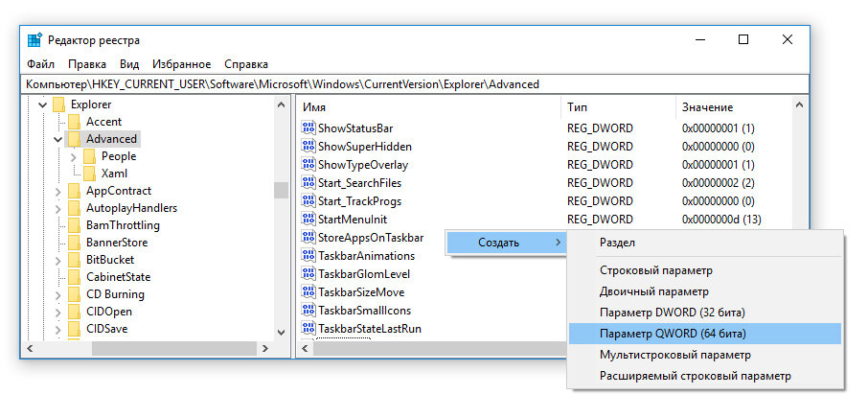Select the Start_TrackProgs value icon
The width and height of the screenshot is (868, 418).
click(308, 200)
